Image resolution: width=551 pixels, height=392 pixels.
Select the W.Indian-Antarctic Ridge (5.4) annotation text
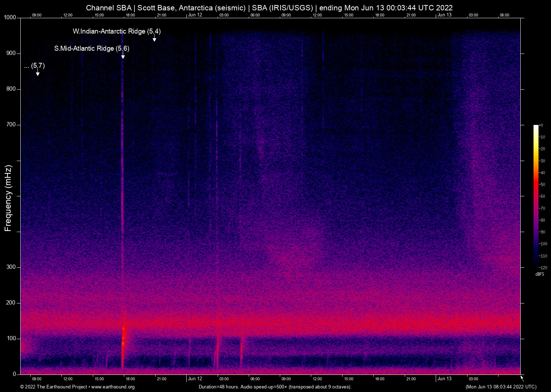point(116,31)
